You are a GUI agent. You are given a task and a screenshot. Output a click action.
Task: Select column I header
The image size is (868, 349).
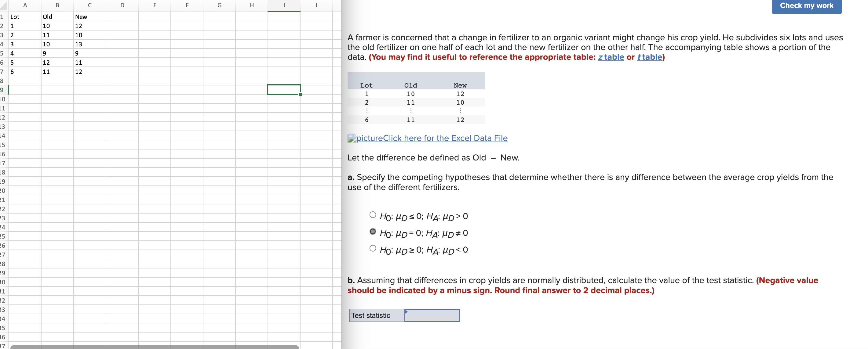(x=284, y=5)
